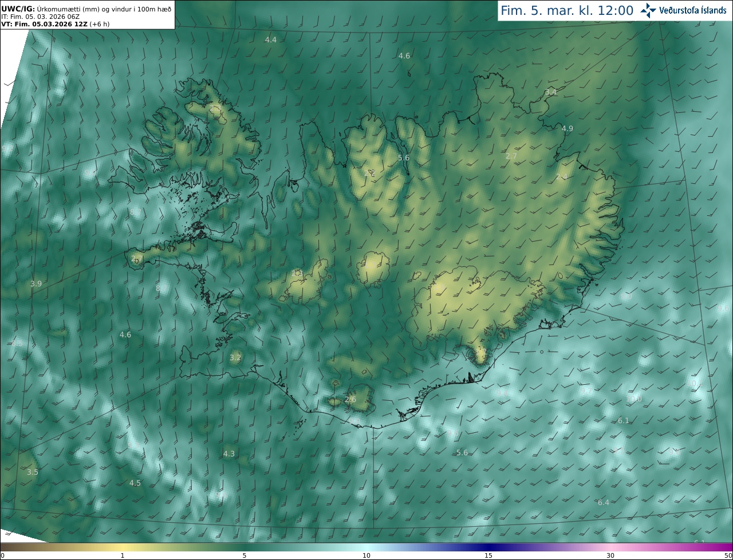
Task: Click the 3.2 value label
Action: pyautogui.click(x=235, y=357)
